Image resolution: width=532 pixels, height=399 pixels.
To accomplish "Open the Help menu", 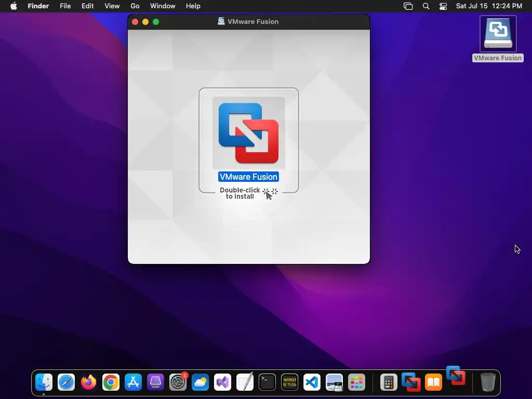I will 193,6.
